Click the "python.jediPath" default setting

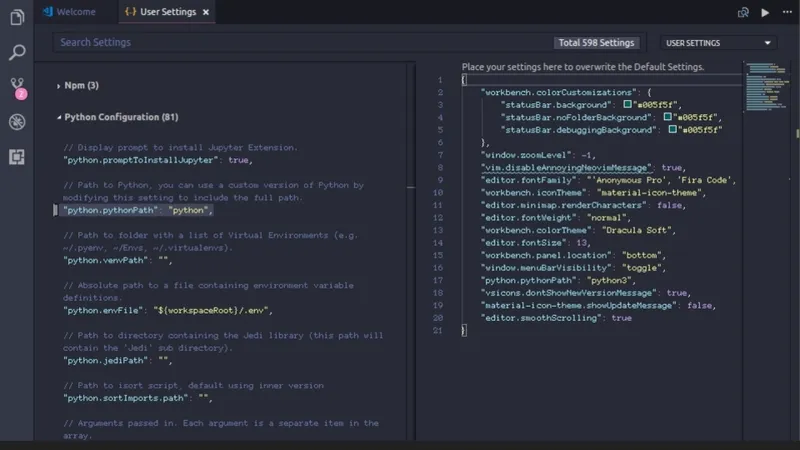[117, 360]
